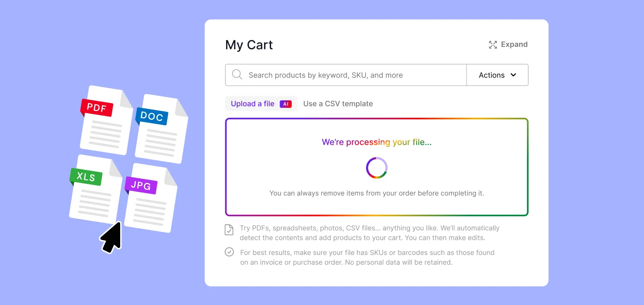
Task: Click the rainbow-bordered file upload area
Action: tap(377, 167)
